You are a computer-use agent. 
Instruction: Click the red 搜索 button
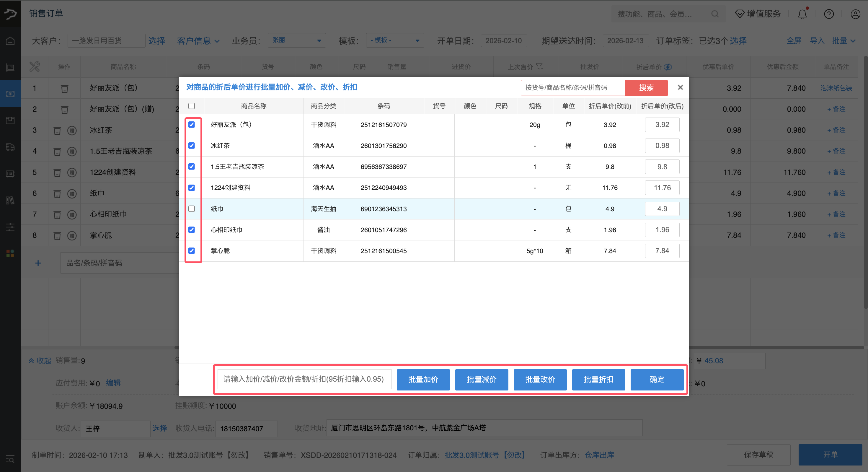point(646,88)
